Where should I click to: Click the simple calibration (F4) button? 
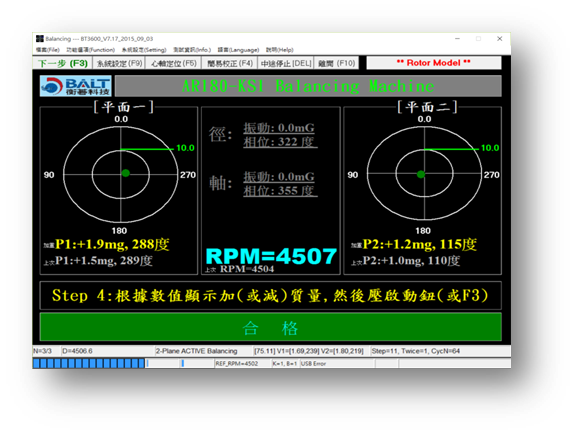tap(230, 63)
